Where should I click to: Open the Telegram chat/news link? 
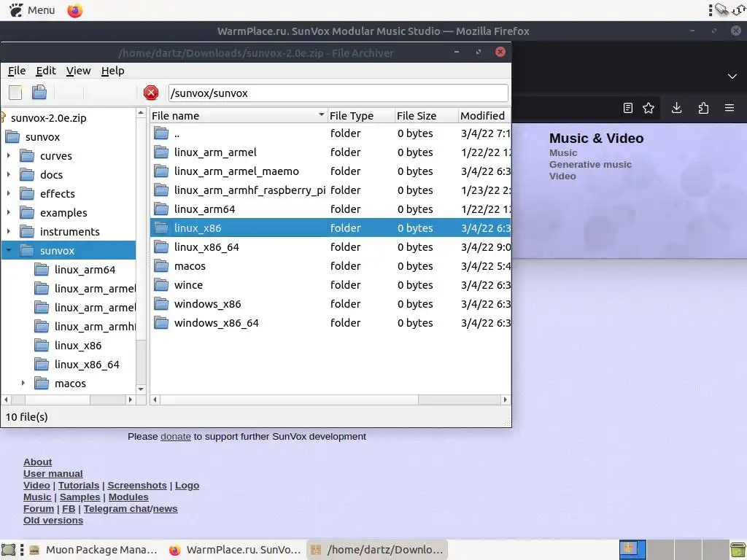tap(131, 508)
